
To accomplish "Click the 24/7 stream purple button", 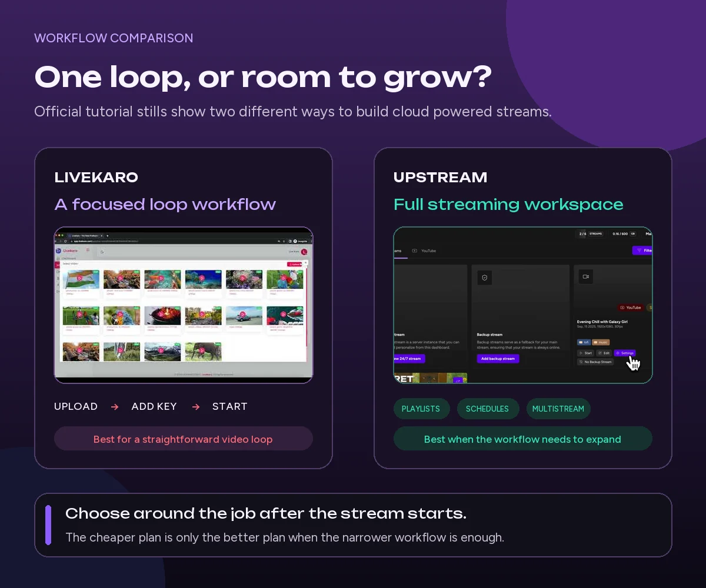I will 409,359.
